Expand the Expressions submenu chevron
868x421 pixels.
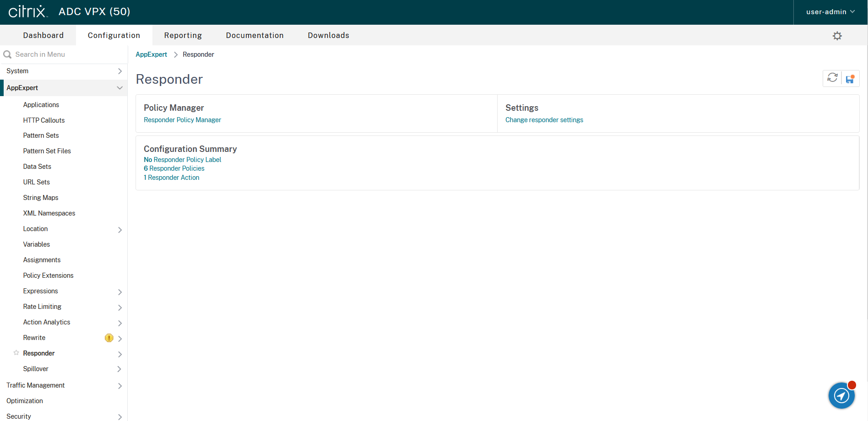click(120, 292)
